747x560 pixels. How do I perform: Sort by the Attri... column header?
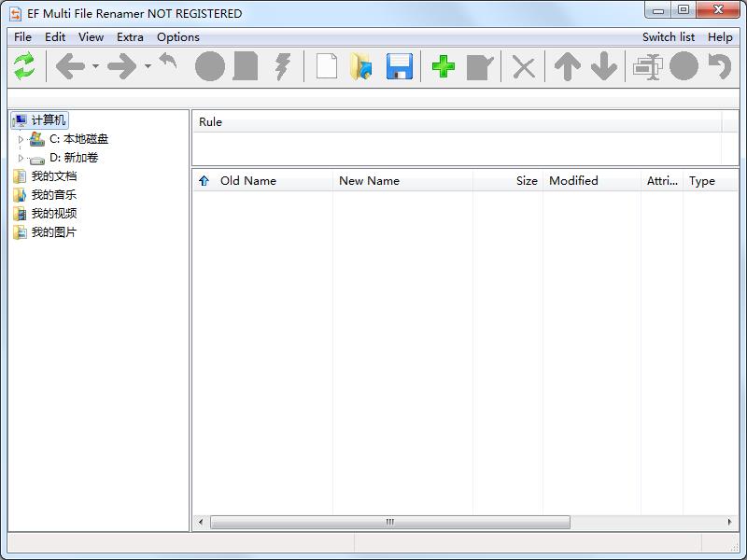662,181
